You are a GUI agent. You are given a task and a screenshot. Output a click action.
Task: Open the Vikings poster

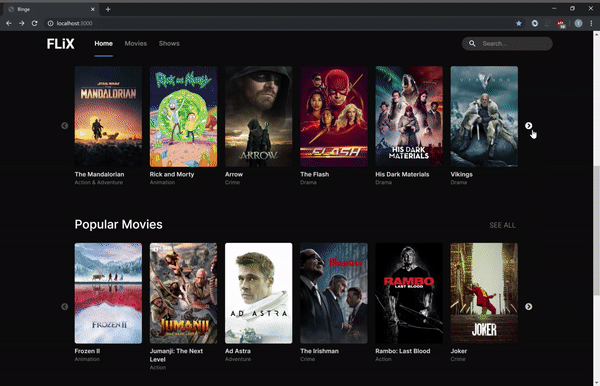click(x=484, y=116)
